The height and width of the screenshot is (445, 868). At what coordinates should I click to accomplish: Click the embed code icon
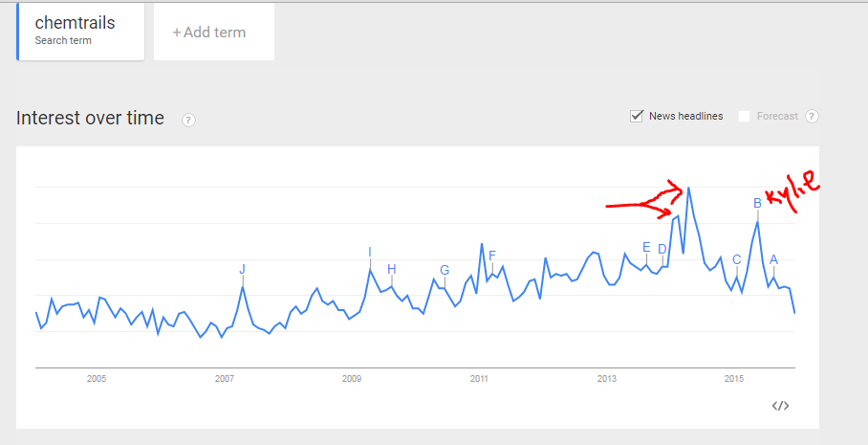coord(780,406)
